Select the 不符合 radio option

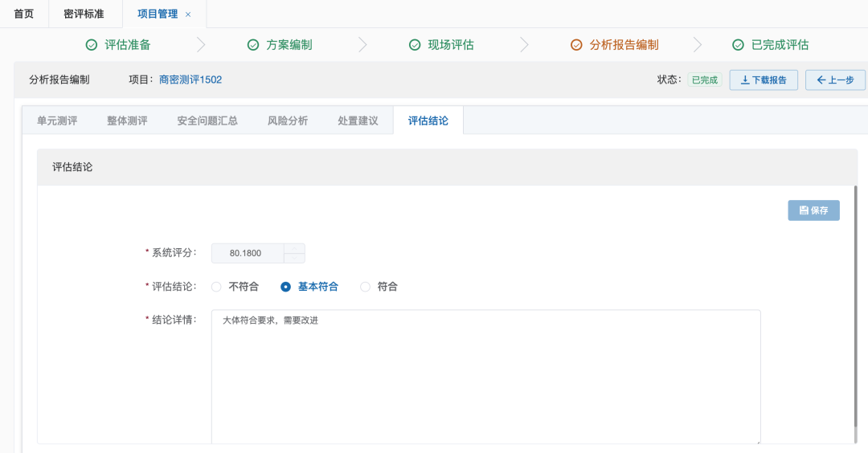pyautogui.click(x=217, y=287)
